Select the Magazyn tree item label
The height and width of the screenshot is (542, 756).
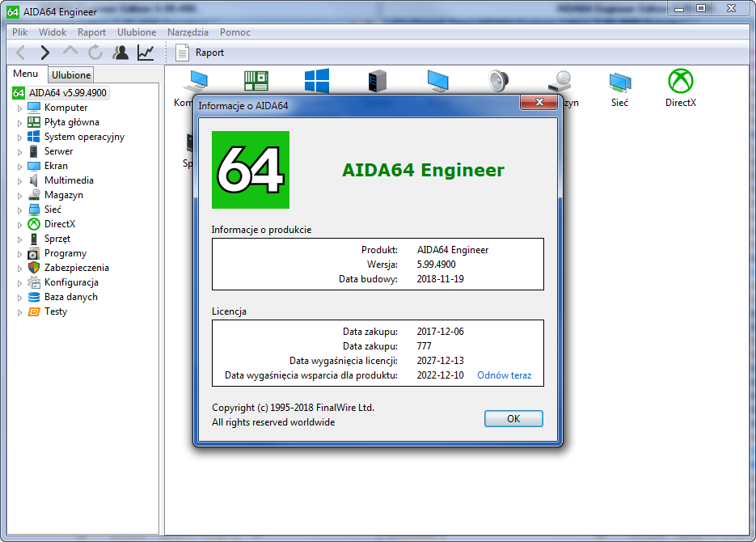pos(64,195)
